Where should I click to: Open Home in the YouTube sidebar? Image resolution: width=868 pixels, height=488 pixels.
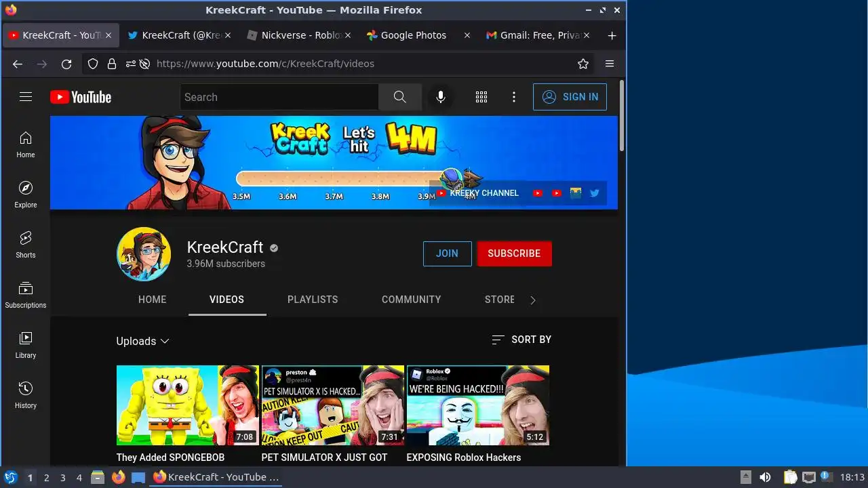(26, 145)
